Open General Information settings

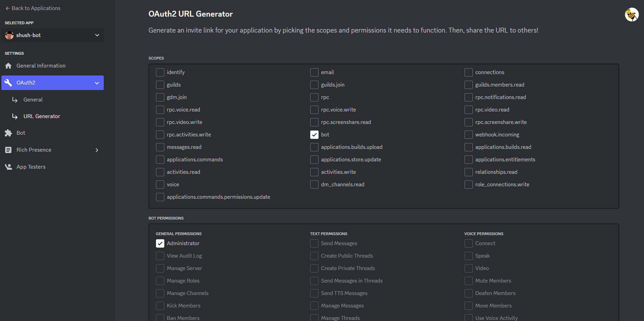coord(53,66)
